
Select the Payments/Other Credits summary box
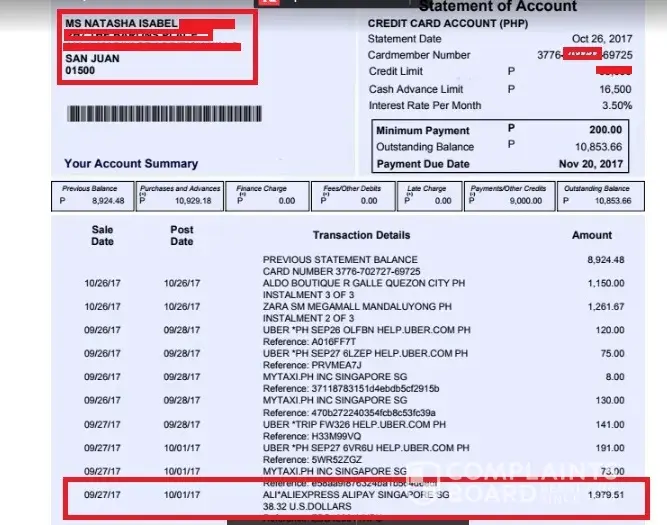point(509,196)
